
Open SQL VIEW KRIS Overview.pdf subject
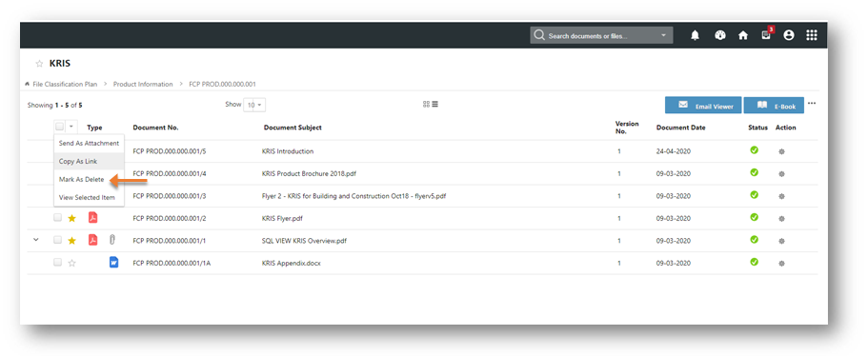[305, 241]
